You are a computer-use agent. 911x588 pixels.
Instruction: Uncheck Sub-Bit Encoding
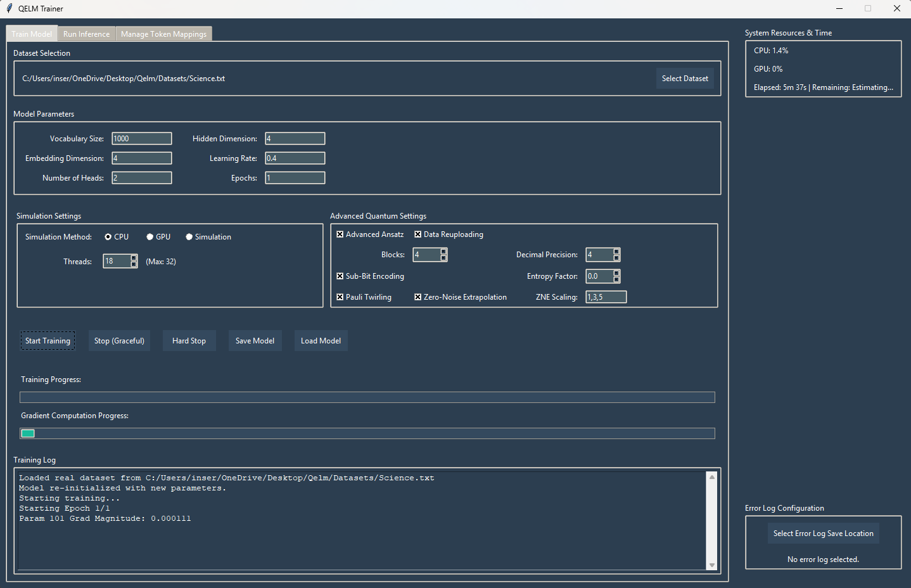(x=340, y=276)
